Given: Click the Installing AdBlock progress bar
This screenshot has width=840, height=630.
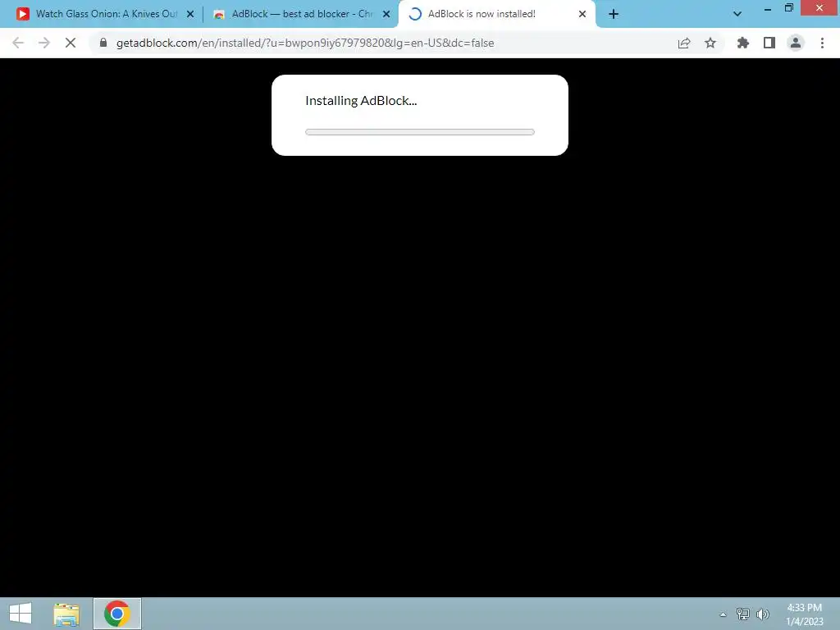Looking at the screenshot, I should pos(420,132).
